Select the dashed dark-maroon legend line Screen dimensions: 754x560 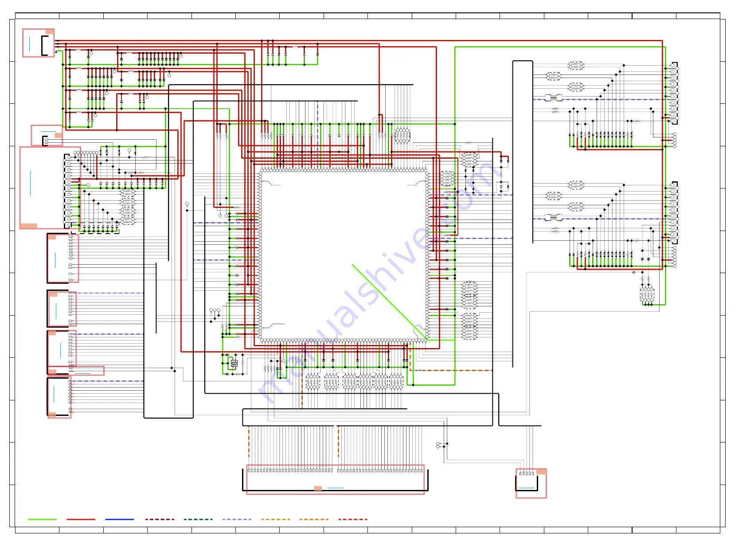point(160,519)
